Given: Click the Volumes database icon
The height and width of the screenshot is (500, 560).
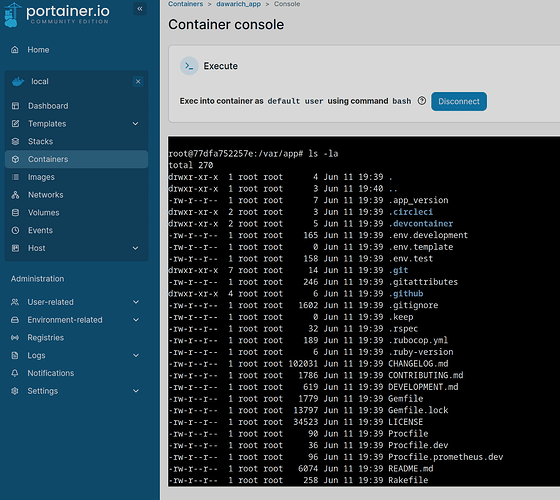Looking at the screenshot, I should pos(15,212).
